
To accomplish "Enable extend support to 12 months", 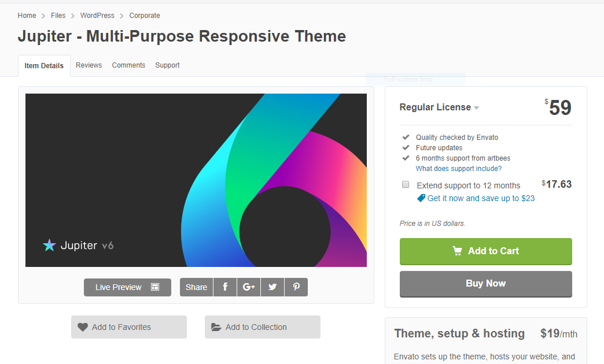I will click(406, 185).
